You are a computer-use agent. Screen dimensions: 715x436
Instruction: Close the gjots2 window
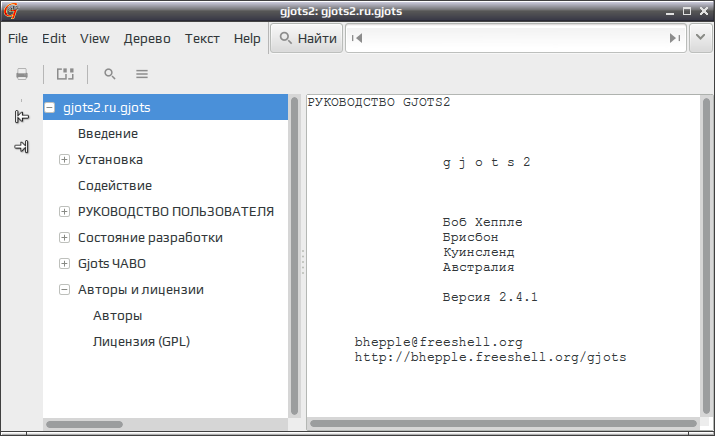click(704, 11)
